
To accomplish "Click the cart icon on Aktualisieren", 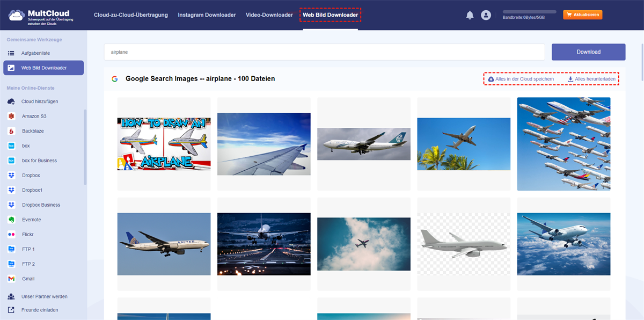I will coord(568,15).
